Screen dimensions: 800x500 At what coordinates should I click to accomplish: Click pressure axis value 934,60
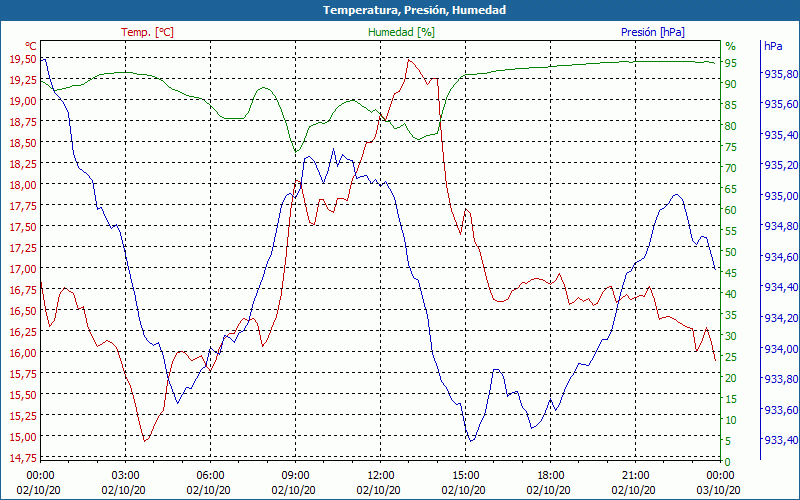(x=781, y=257)
